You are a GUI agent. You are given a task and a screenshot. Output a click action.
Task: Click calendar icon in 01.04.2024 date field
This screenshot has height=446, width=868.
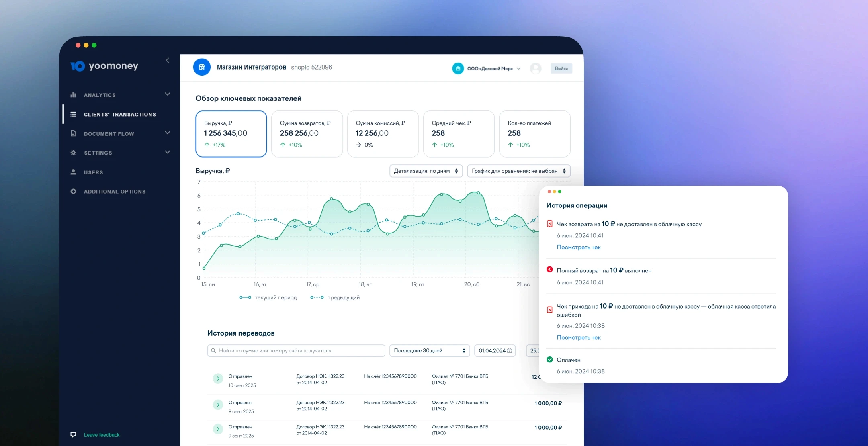pos(510,351)
